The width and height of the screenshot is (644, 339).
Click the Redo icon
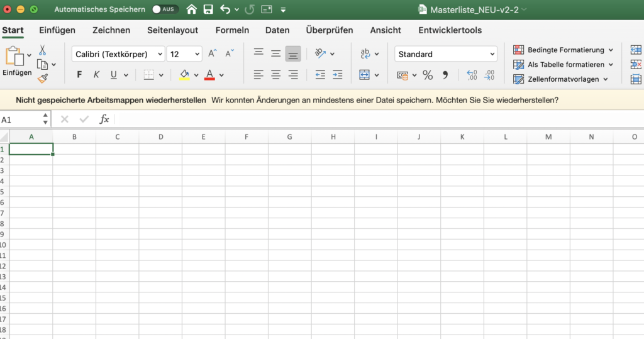pos(249,9)
